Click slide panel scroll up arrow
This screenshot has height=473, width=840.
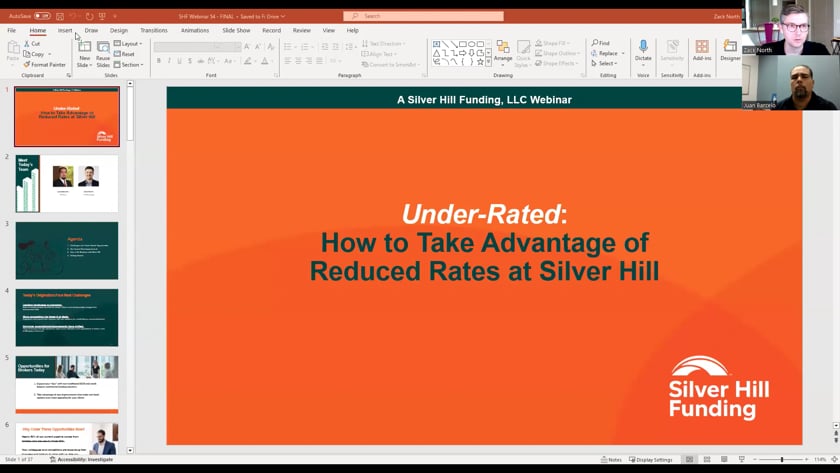point(130,84)
